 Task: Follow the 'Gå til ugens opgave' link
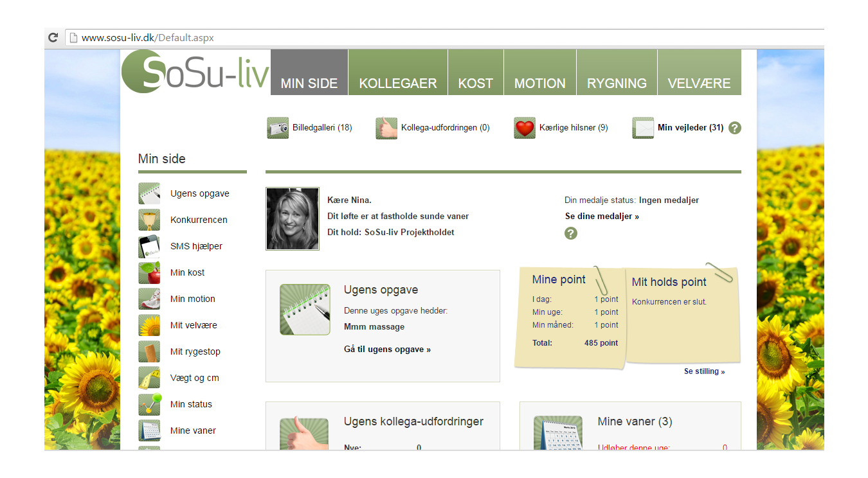(387, 350)
